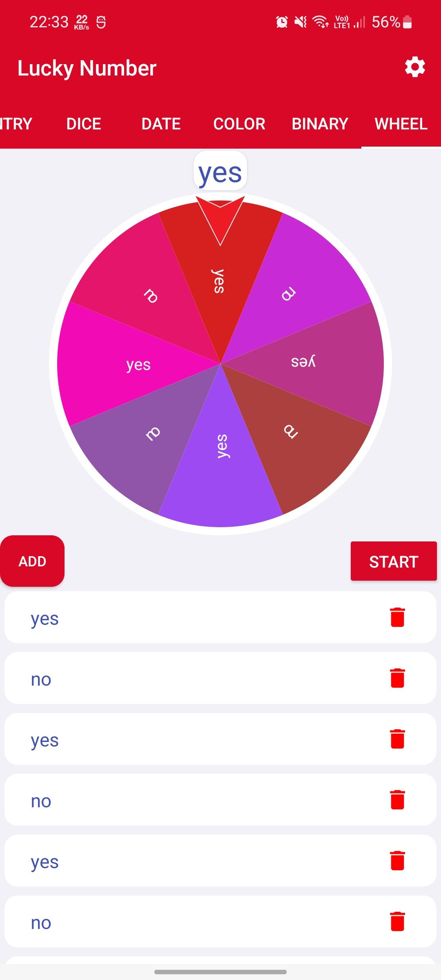Viewport: 441px width, 980px height.
Task: Delete the first yes entry
Action: [397, 617]
